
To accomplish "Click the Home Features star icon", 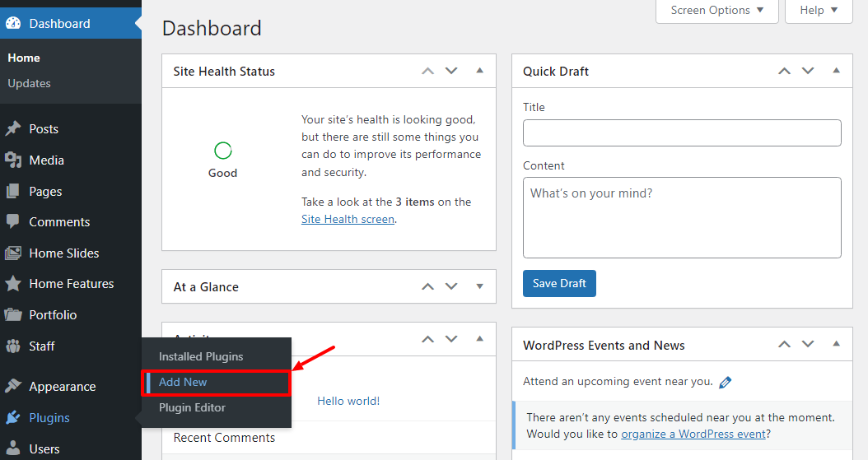I will click(13, 284).
